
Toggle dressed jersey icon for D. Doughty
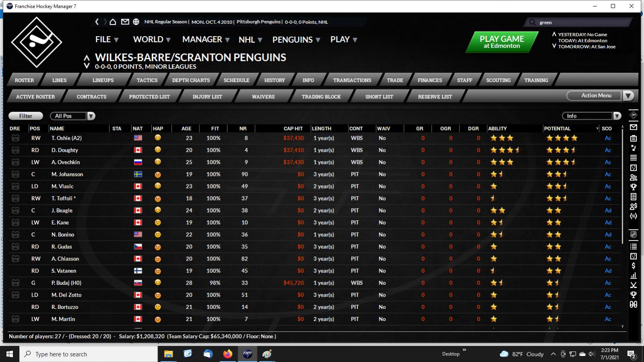click(15, 150)
